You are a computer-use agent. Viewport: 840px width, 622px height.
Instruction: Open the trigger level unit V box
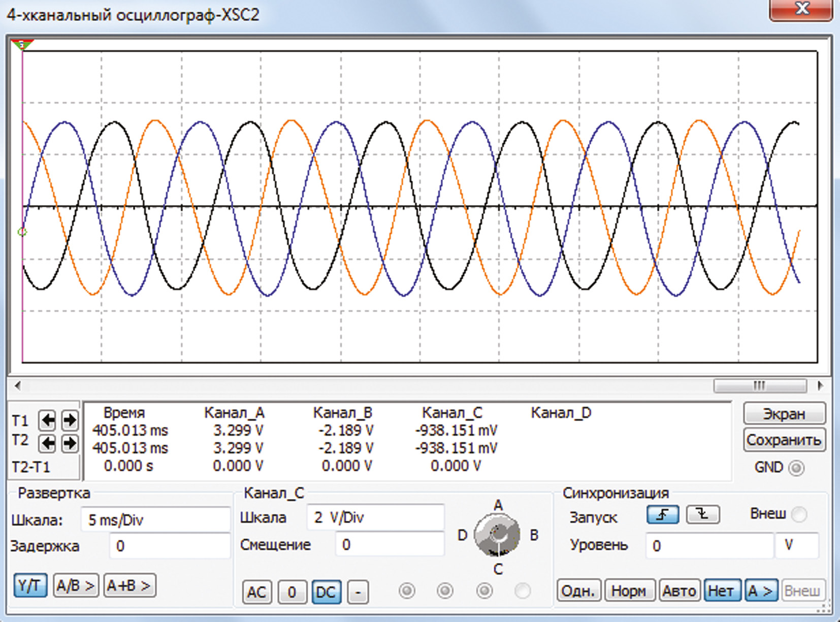tap(796, 546)
